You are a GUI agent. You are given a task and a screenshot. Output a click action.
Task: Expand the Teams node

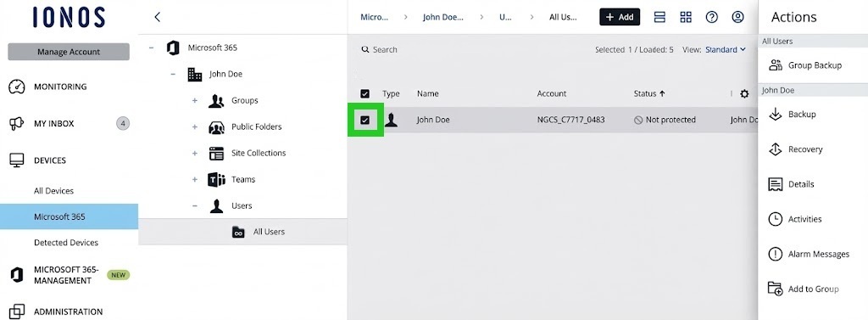(194, 180)
